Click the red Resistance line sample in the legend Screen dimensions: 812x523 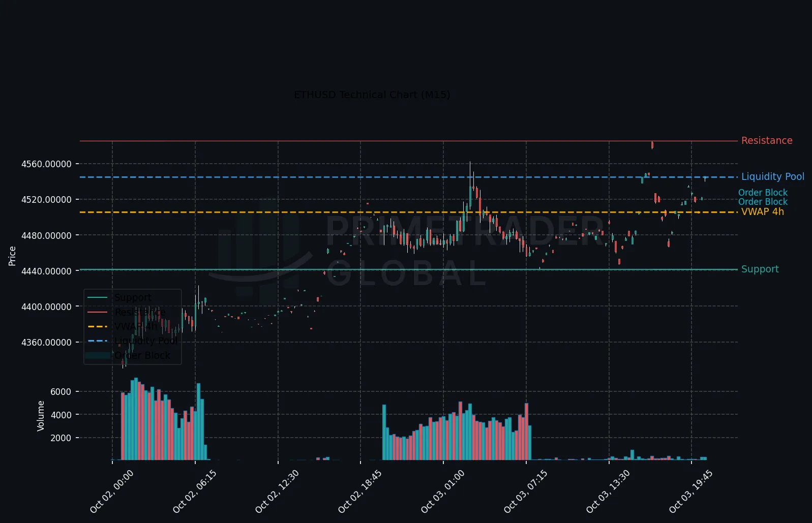pyautogui.click(x=98, y=312)
